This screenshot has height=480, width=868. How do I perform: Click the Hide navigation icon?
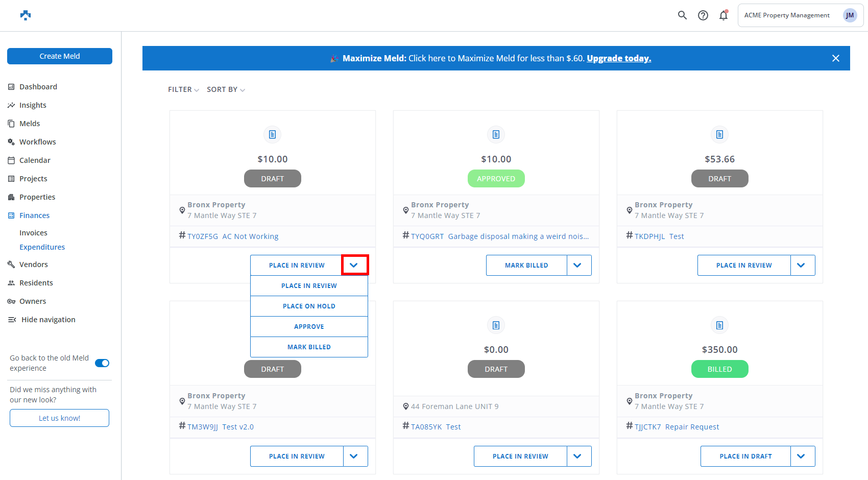[x=12, y=320]
